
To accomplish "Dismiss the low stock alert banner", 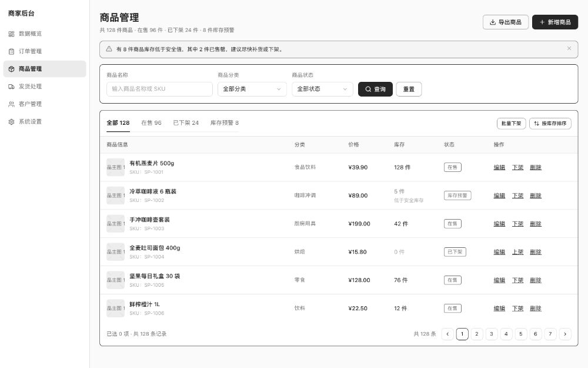I will point(569,48).
